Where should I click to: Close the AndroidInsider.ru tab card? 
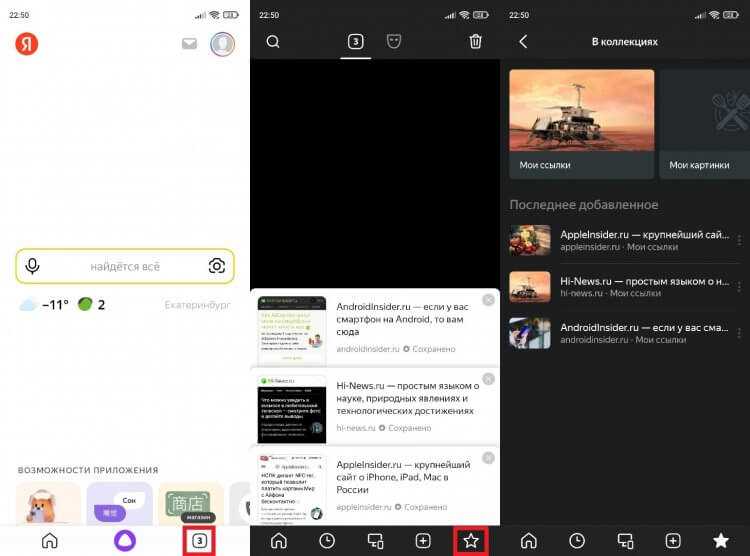(488, 300)
